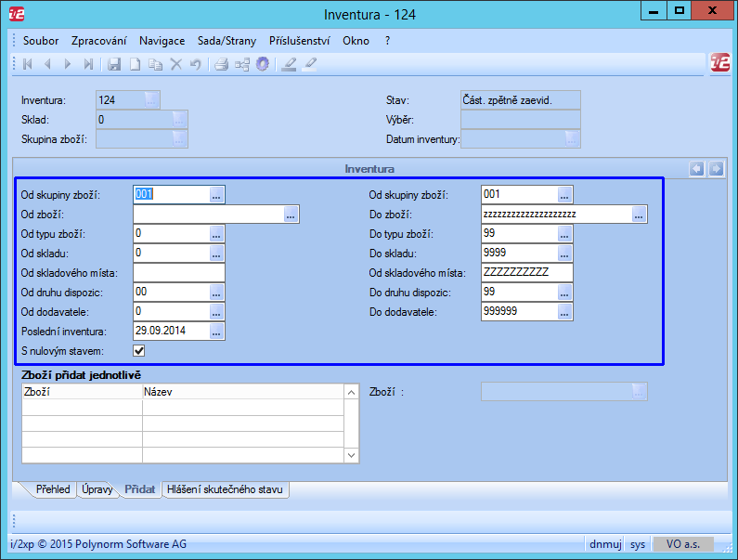This screenshot has height=560, width=738.
Task: Open lookup for Do dodavatele
Action: coord(564,312)
